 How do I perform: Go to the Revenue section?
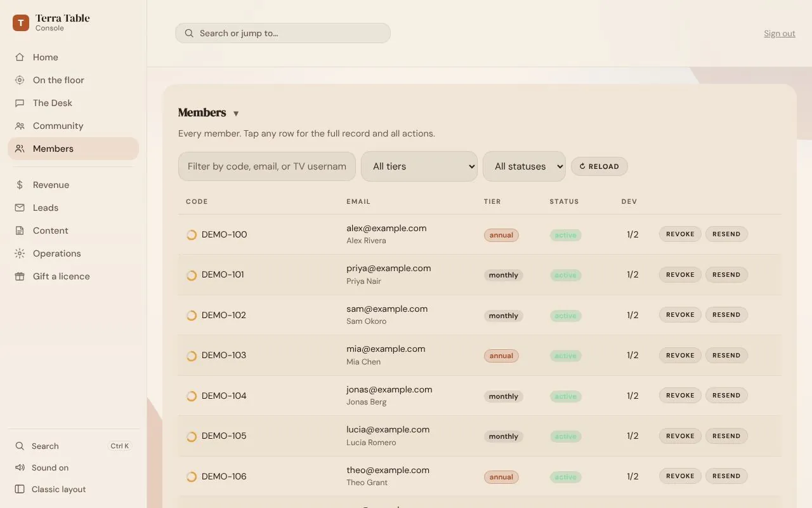point(73,185)
